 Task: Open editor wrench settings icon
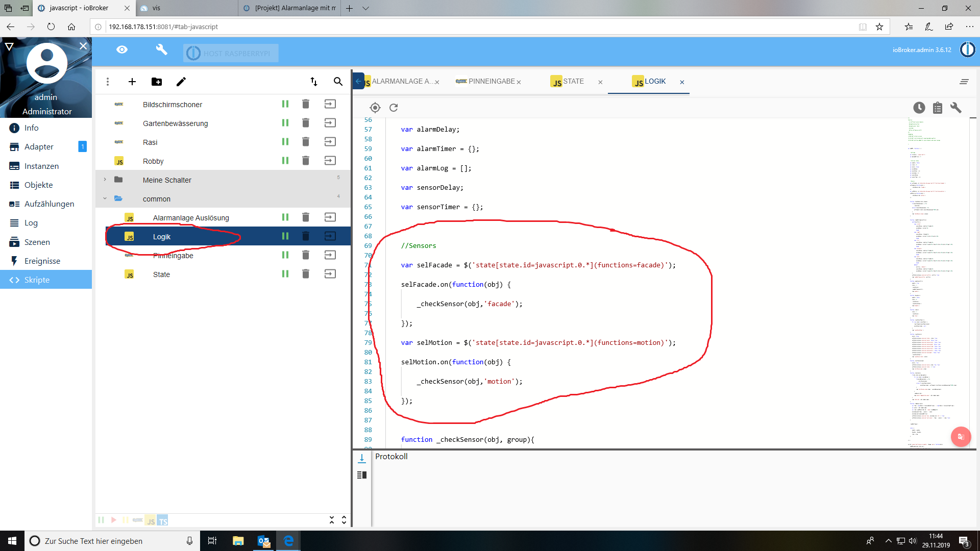956,108
